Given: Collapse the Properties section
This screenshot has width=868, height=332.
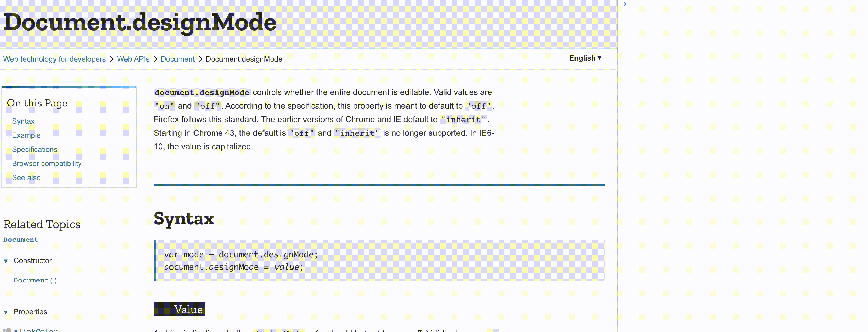Looking at the screenshot, I should pos(5,312).
